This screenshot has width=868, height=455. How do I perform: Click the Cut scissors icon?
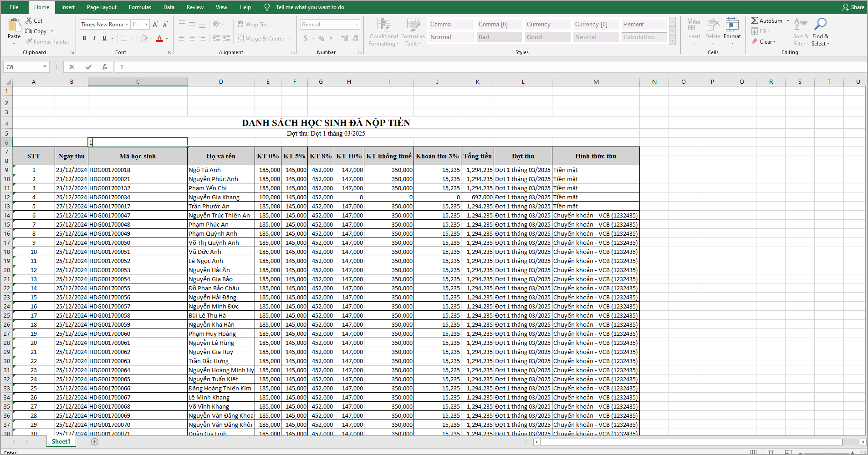29,20
